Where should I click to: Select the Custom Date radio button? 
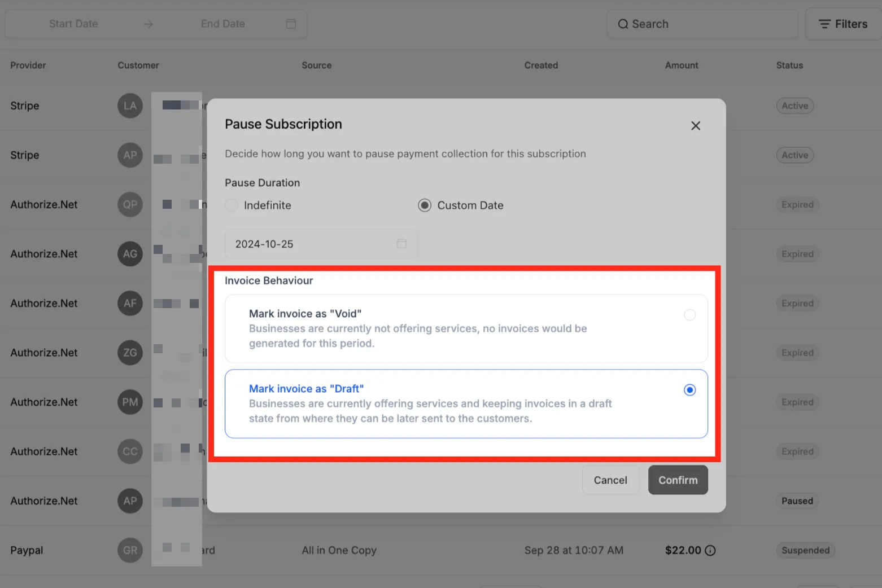pyautogui.click(x=425, y=205)
